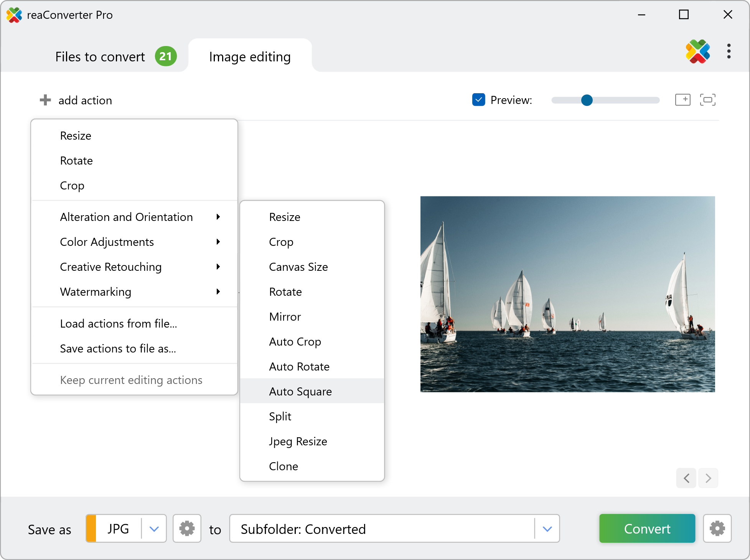The width and height of the screenshot is (750, 560).
Task: Click Load actions from file...
Action: (119, 324)
